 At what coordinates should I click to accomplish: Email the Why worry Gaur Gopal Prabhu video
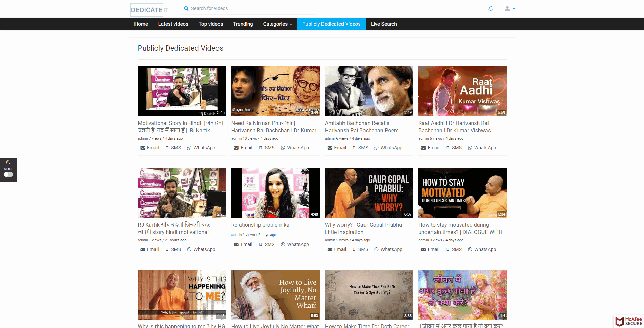pyautogui.click(x=336, y=249)
